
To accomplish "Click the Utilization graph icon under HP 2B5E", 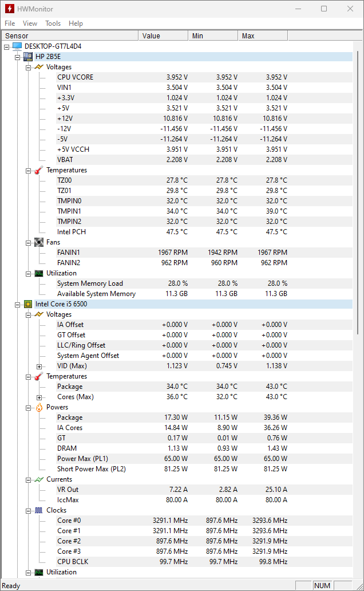I will click(38, 273).
